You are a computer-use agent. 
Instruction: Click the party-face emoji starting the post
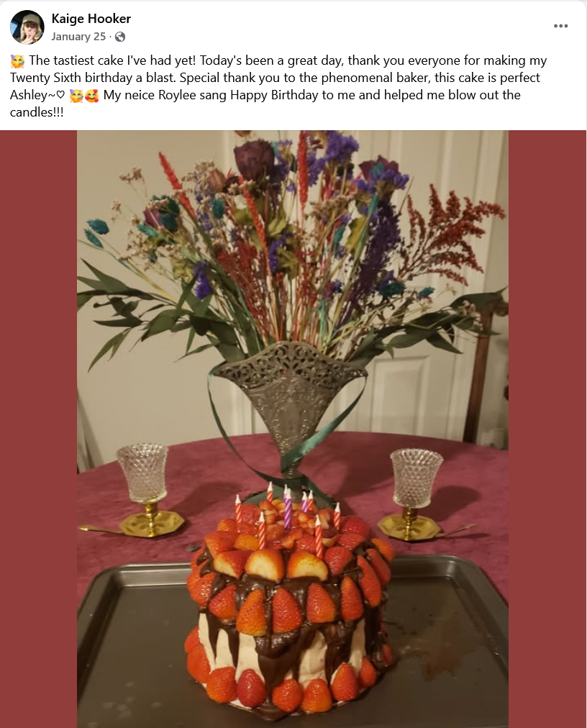click(x=17, y=61)
